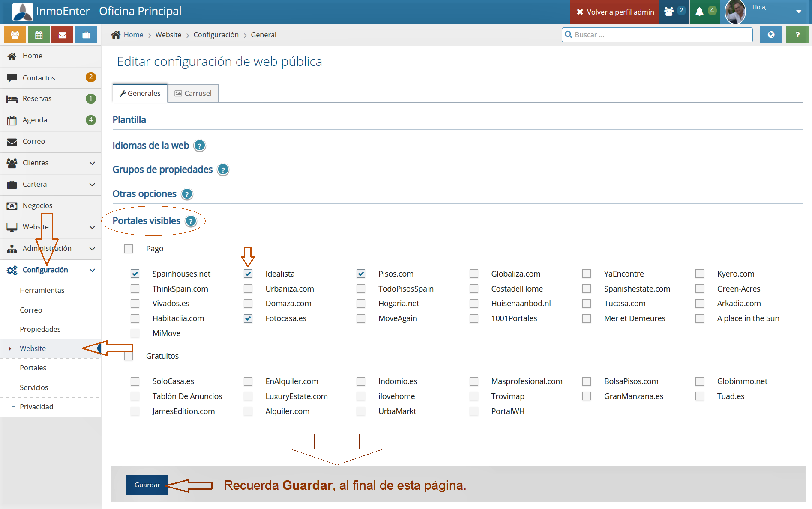
Task: Click Volver a perfil admin button
Action: coord(615,12)
